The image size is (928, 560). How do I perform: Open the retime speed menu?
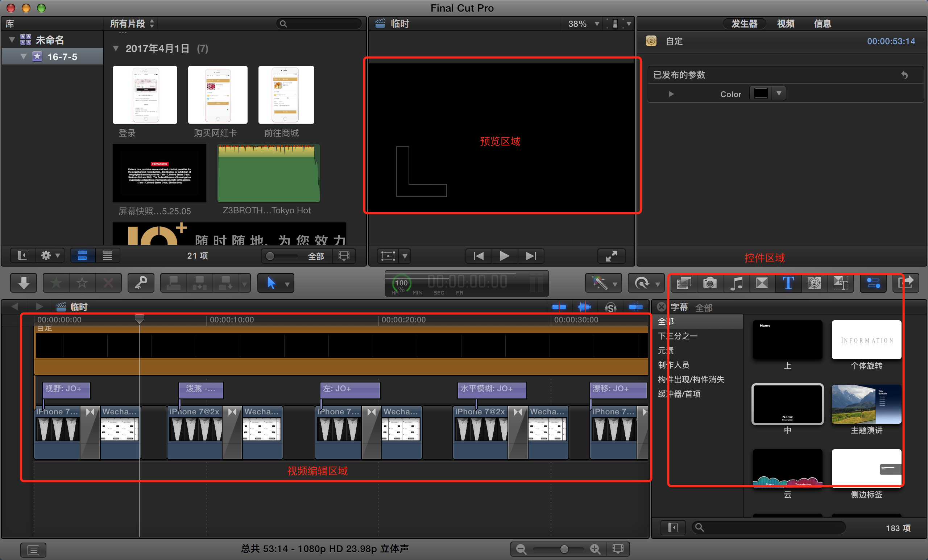pos(646,283)
